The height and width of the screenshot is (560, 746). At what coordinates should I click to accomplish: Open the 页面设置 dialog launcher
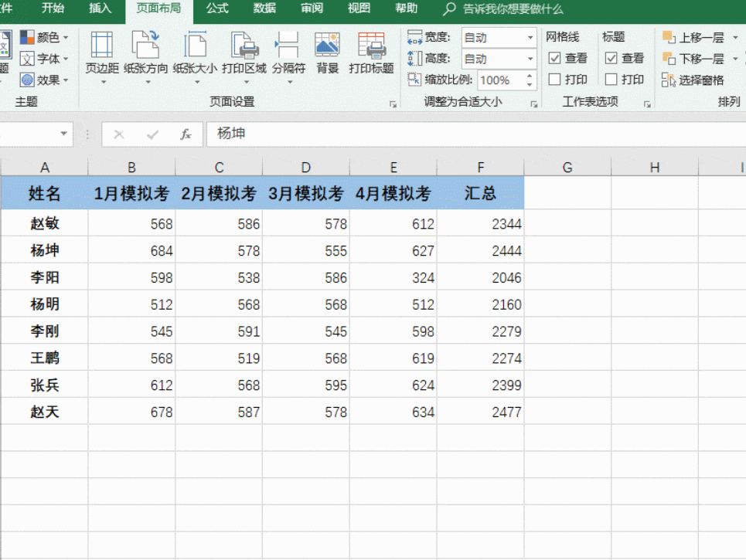coord(393,104)
